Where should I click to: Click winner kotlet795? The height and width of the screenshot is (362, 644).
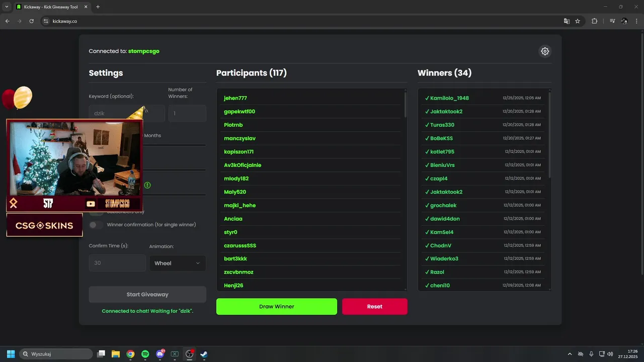click(442, 152)
